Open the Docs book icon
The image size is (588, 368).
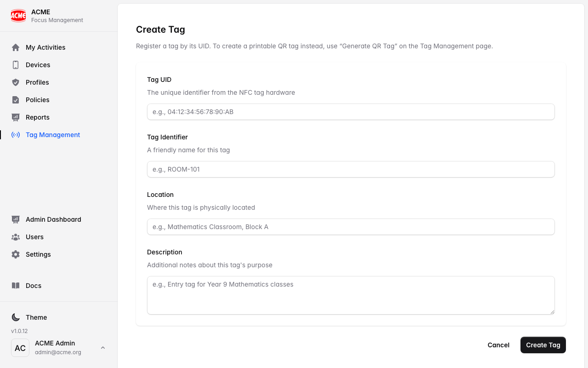click(x=16, y=286)
